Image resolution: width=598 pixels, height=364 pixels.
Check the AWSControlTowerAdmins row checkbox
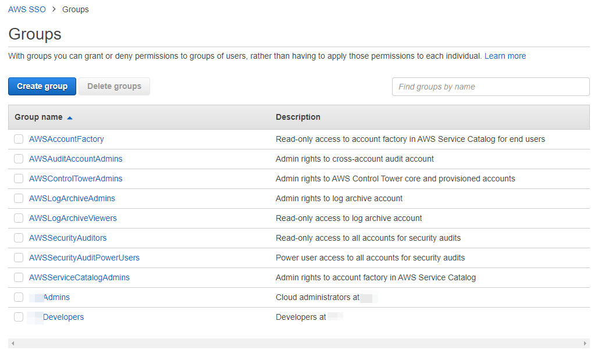[18, 179]
